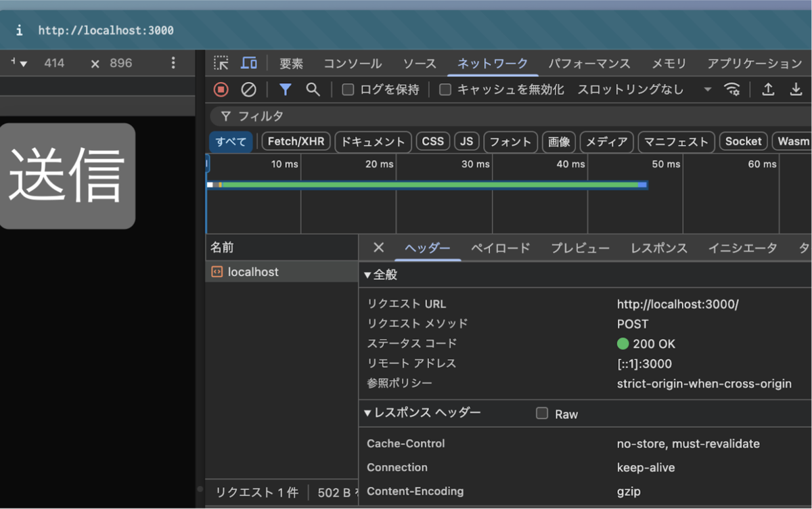Screen dimensions: 812x509
Task: Click the import HAR upload icon
Action: pos(768,89)
